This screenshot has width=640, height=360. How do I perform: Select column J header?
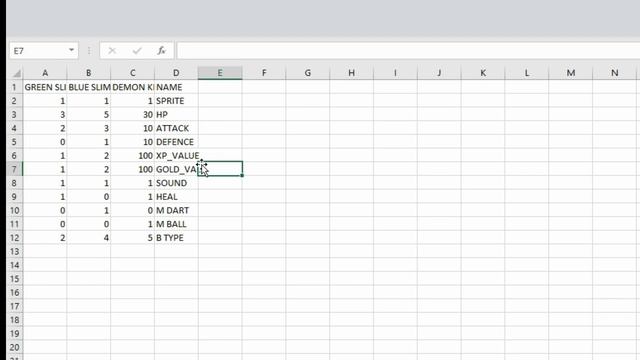pyautogui.click(x=439, y=73)
